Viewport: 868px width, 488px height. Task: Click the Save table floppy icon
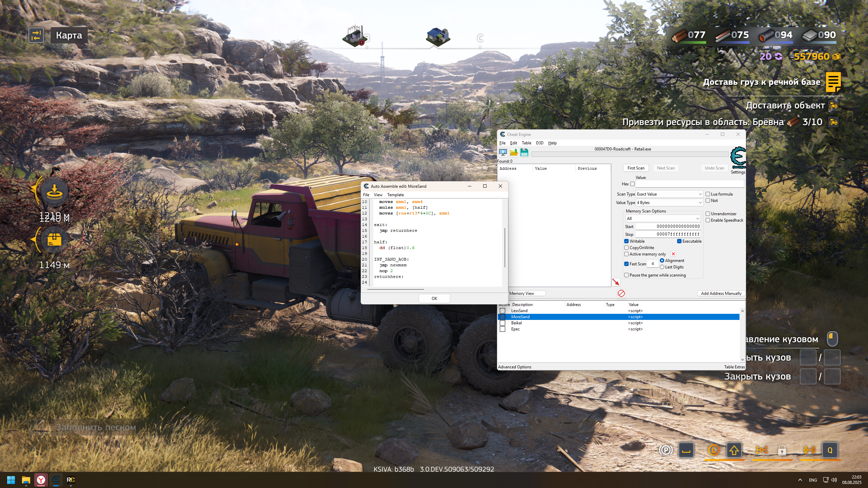pos(524,152)
